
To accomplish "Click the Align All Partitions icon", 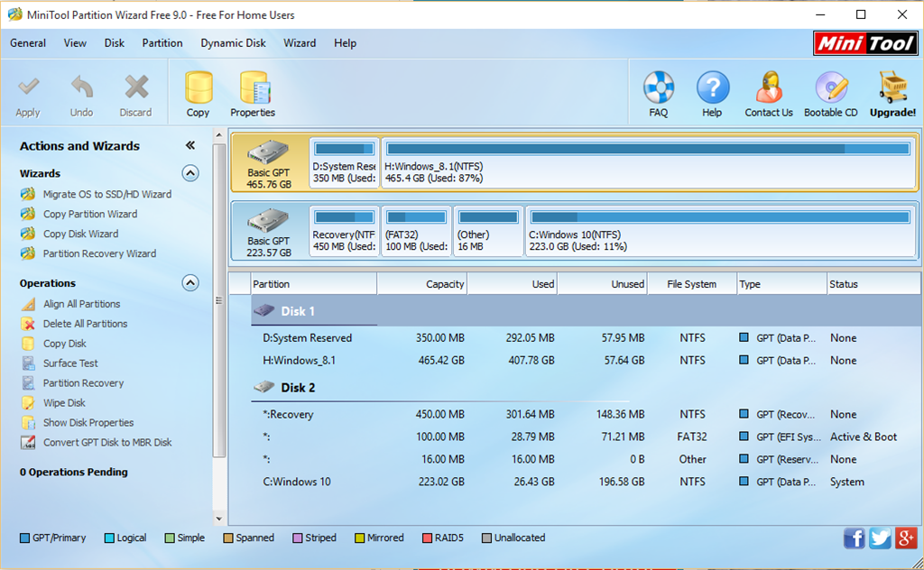I will pyautogui.click(x=28, y=304).
